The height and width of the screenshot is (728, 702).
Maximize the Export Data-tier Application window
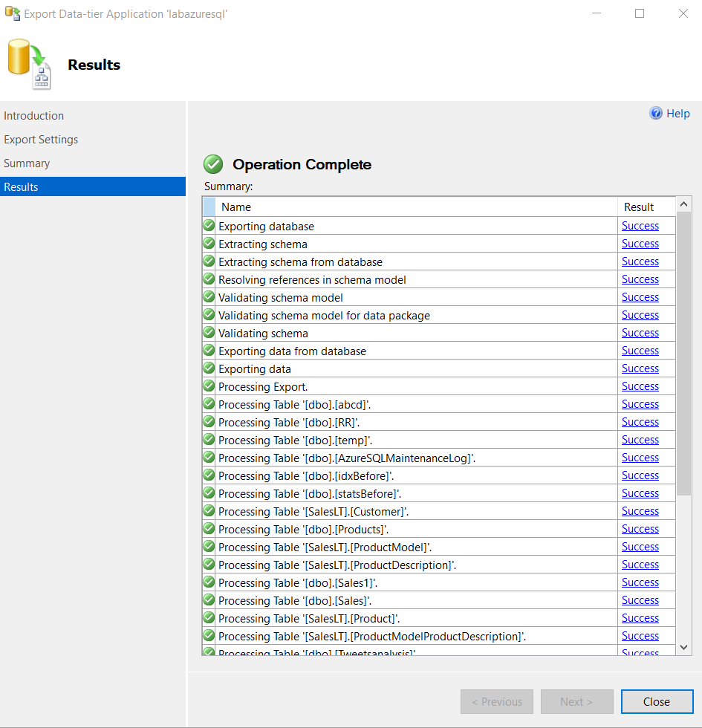(x=640, y=13)
